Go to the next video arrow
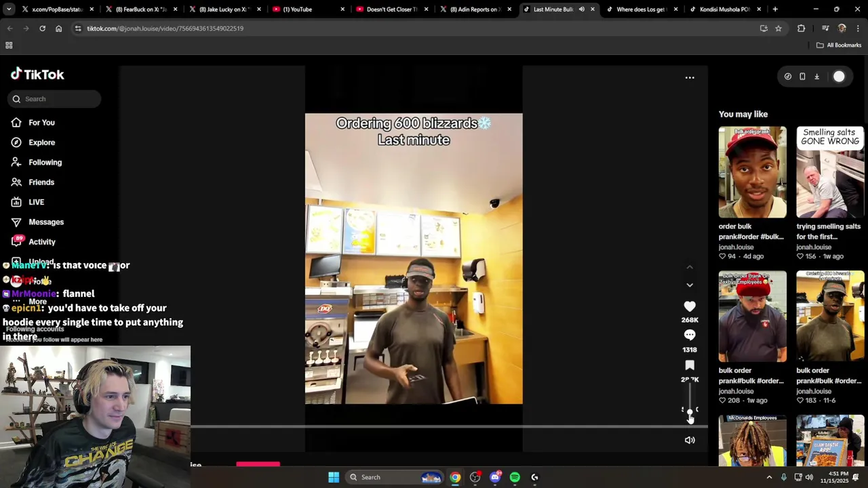868x488 pixels. pyautogui.click(x=690, y=285)
